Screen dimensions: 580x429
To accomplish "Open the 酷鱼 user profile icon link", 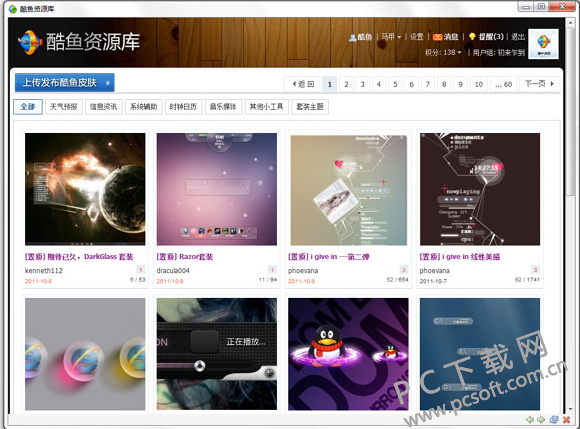I will 353,37.
